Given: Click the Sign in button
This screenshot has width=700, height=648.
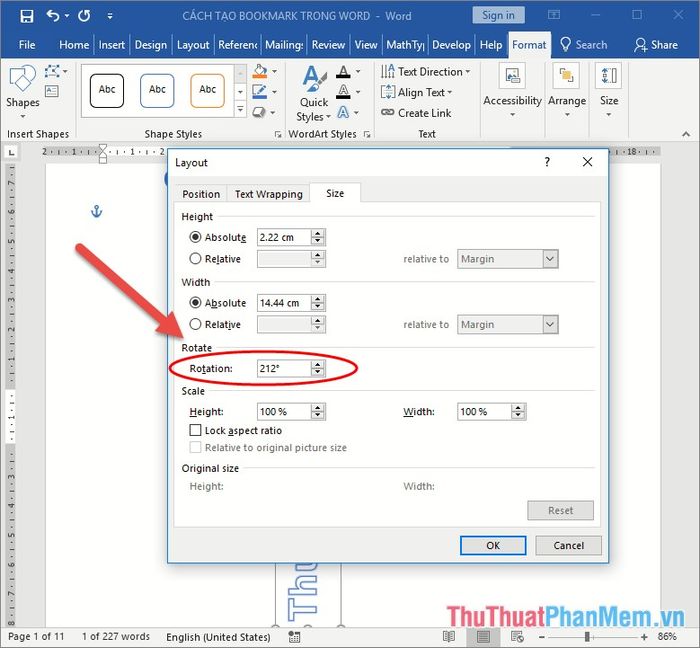Looking at the screenshot, I should [498, 16].
